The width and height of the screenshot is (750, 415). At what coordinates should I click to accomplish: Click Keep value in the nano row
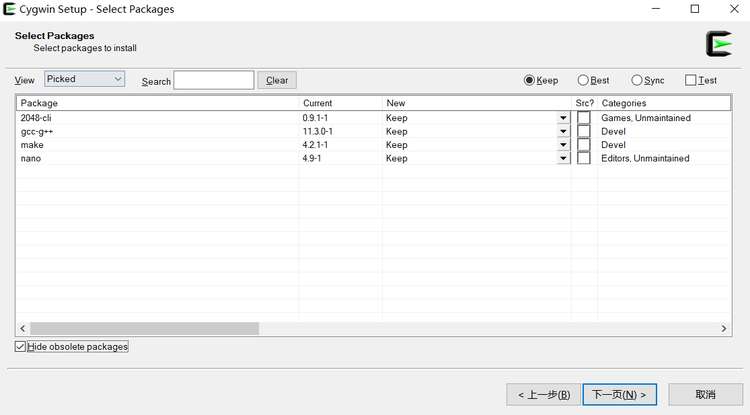(397, 158)
